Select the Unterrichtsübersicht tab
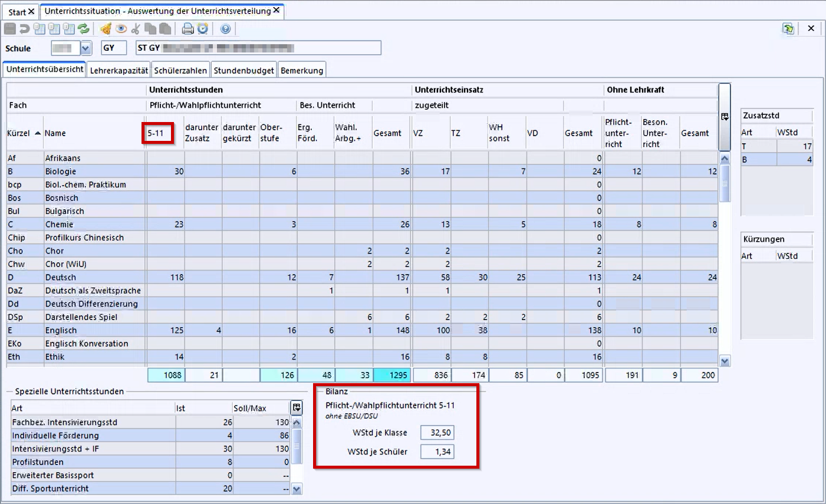 (x=45, y=69)
